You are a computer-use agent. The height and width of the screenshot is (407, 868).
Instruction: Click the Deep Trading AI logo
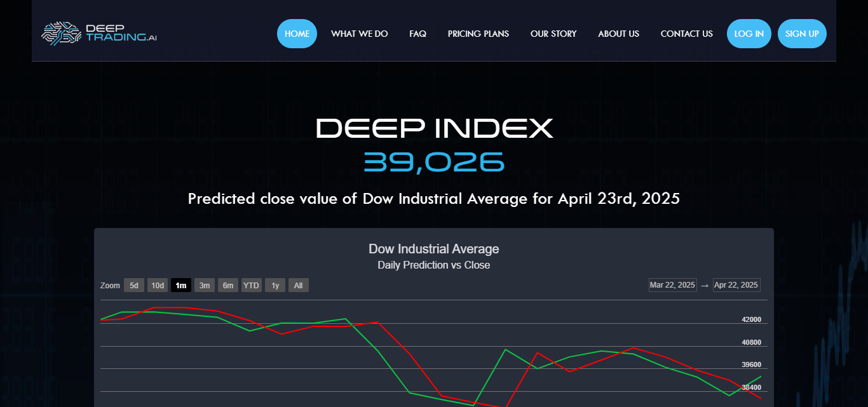click(99, 34)
